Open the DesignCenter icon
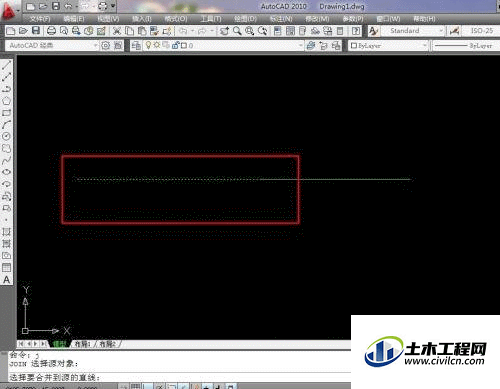Viewport: 500px width, 389px height. (290, 31)
